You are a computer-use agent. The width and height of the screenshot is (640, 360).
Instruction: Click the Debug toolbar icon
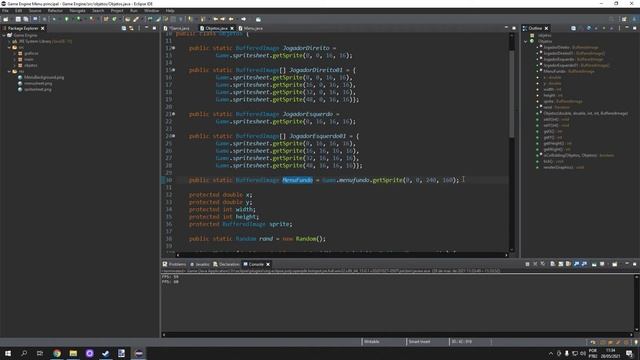(x=54, y=19)
